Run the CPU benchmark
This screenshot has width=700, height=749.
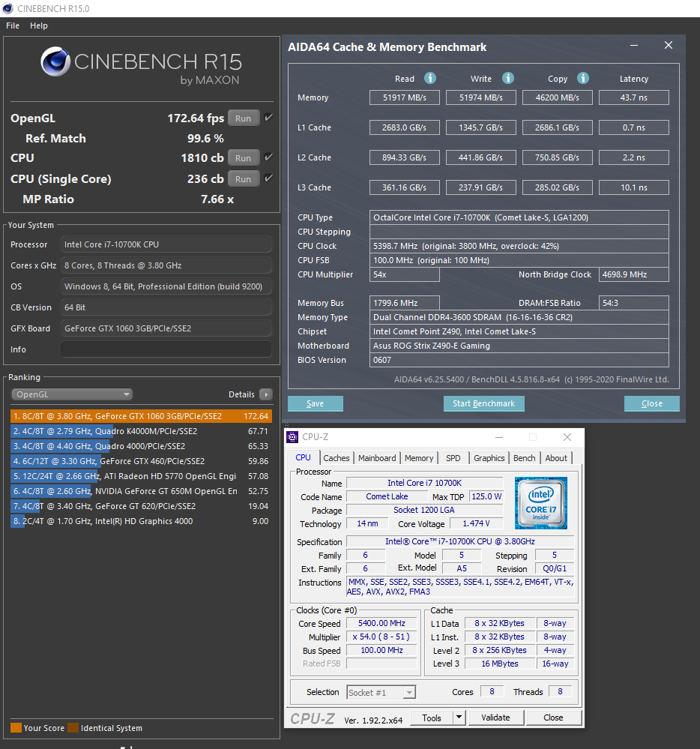(x=244, y=157)
